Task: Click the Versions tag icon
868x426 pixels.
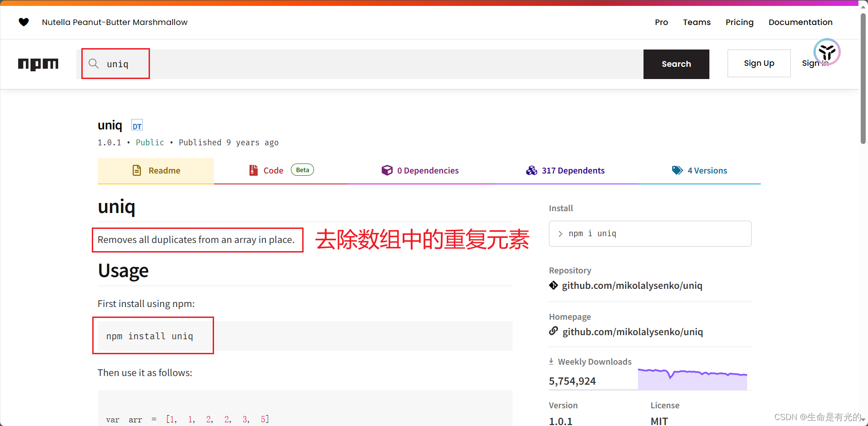Action: click(x=677, y=170)
